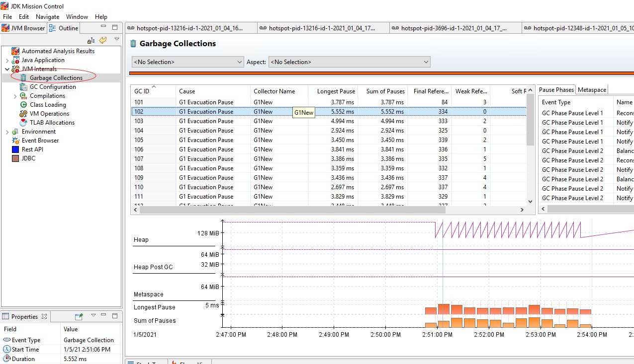This screenshot has height=364, width=634.
Task: Open the VM Operations page
Action: 49,114
